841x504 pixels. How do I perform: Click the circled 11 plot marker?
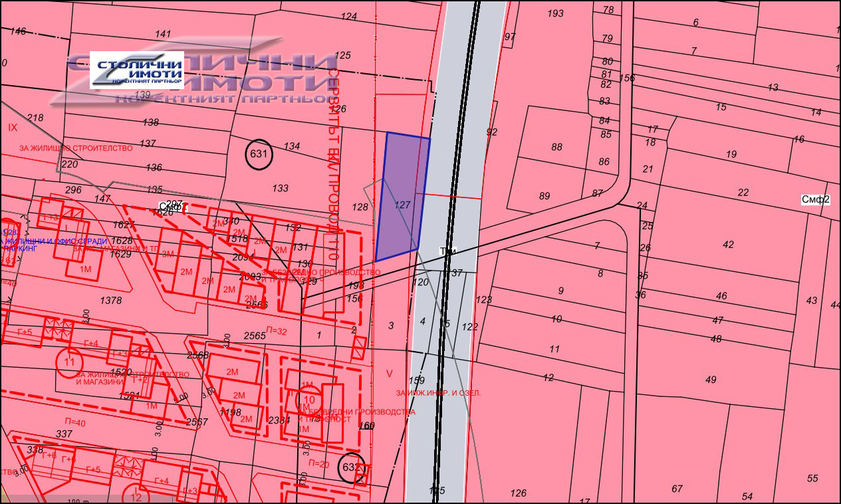pyautogui.click(x=70, y=362)
